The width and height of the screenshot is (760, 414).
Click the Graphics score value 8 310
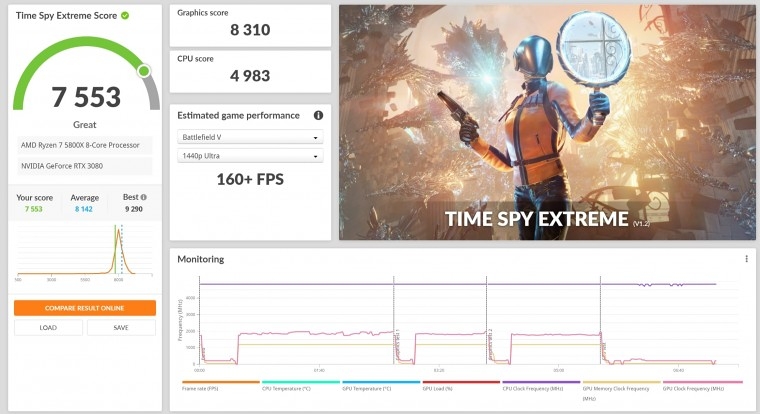(250, 30)
